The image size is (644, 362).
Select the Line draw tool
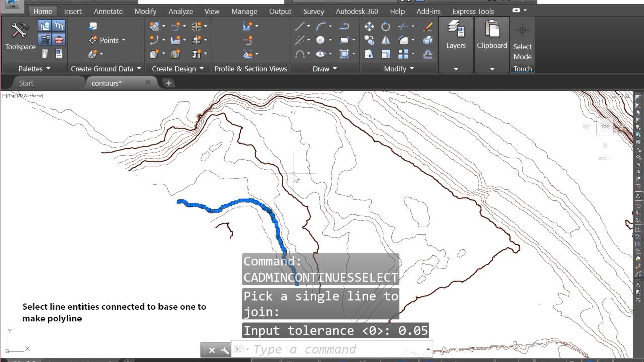click(300, 27)
